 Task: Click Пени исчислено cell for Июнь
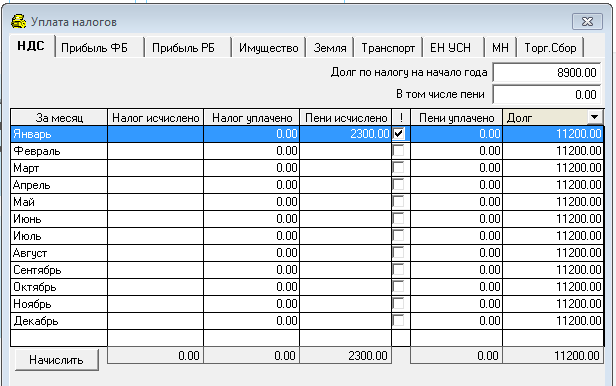coord(346,219)
